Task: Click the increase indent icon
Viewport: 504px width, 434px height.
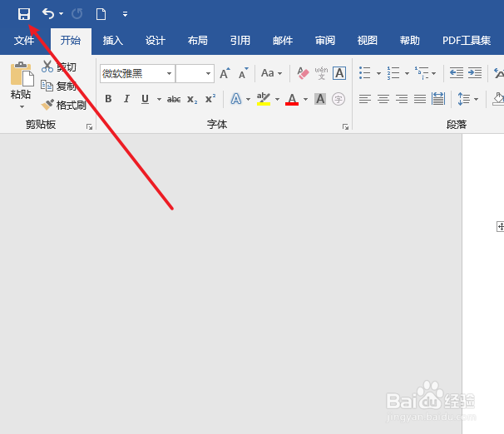Action: 475,73
